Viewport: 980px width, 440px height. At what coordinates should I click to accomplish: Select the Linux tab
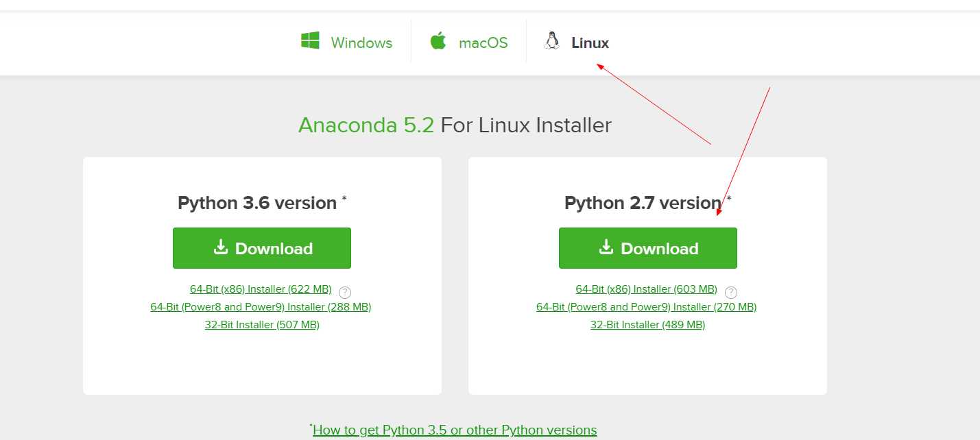pyautogui.click(x=576, y=42)
